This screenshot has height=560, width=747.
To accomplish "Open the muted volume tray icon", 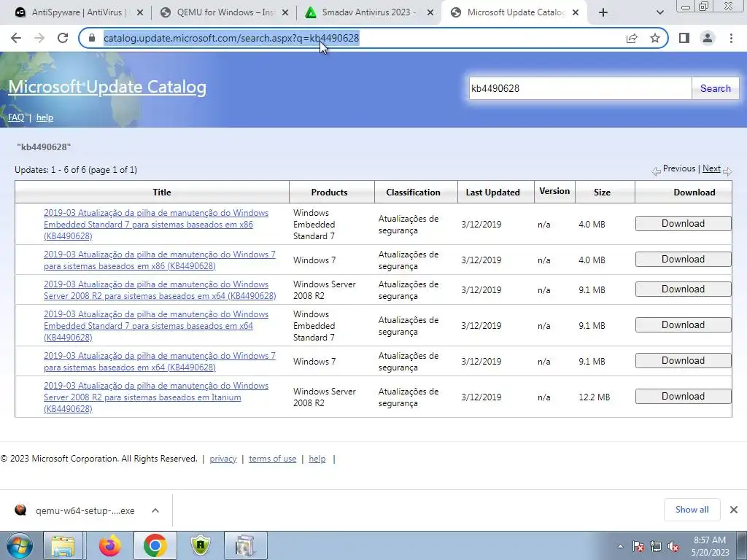I will point(673,546).
